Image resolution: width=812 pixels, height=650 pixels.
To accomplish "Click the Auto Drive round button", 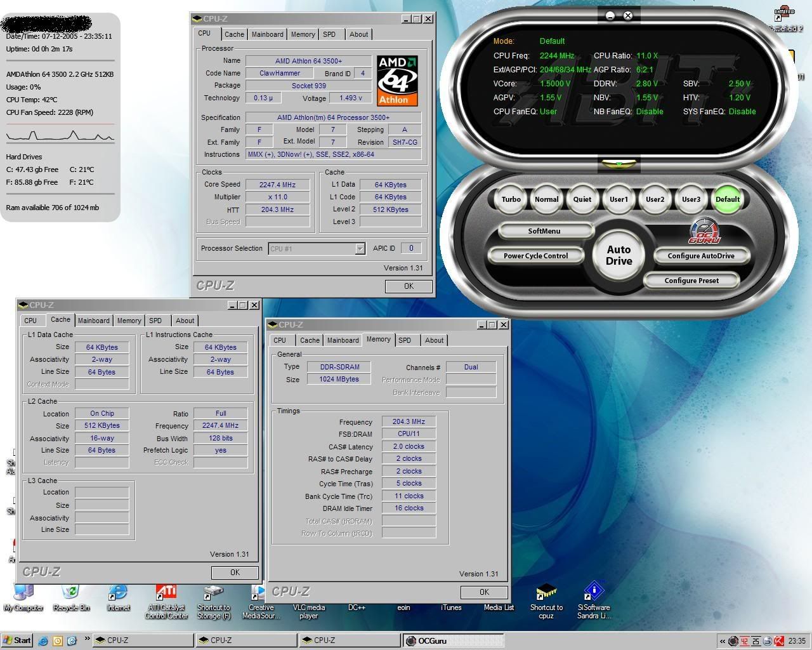I will 619,255.
